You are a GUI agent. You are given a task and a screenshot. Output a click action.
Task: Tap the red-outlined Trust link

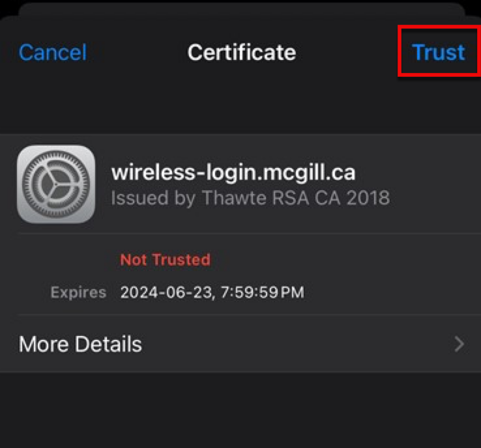(x=439, y=51)
